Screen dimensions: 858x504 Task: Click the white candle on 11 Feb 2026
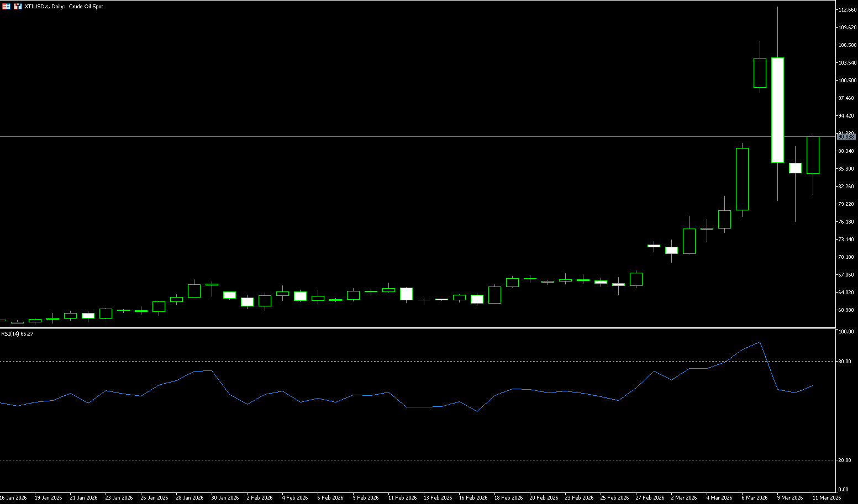(x=406, y=294)
